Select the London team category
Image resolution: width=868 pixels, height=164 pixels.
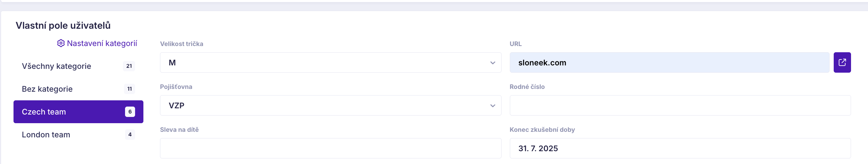tap(46, 135)
